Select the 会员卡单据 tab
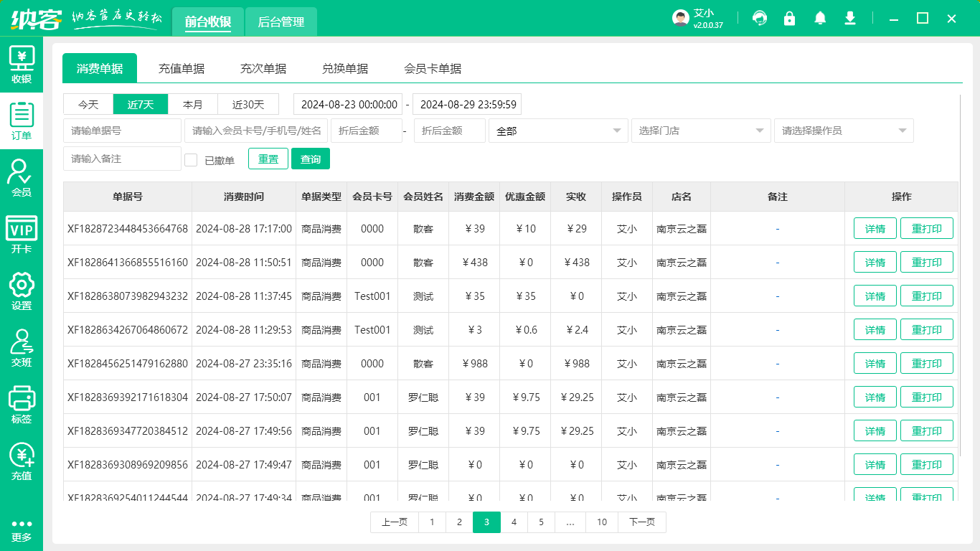Viewport: 980px width, 551px height. tap(433, 69)
